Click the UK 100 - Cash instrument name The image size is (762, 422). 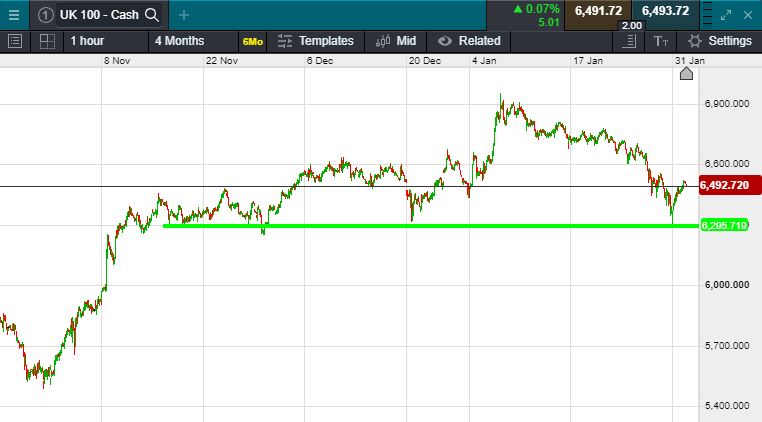99,15
